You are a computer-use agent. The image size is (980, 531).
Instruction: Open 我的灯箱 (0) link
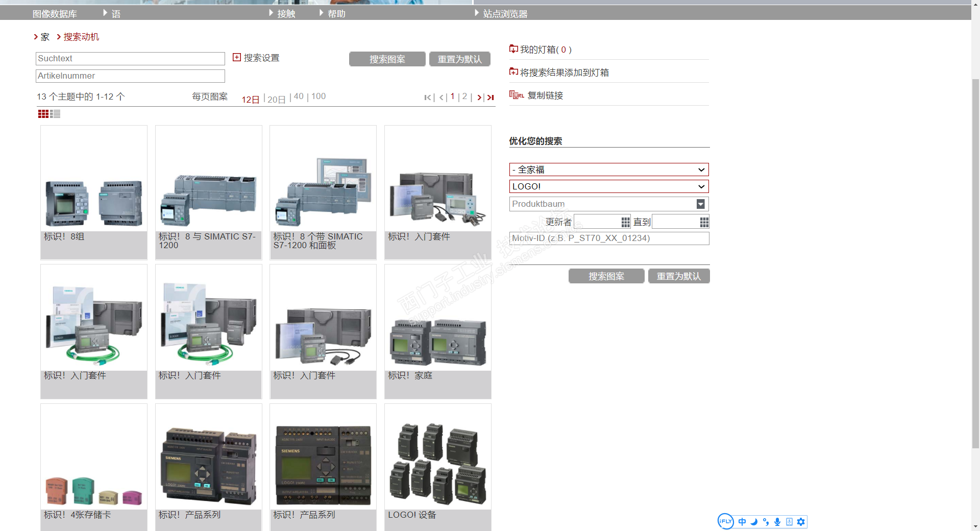[546, 50]
